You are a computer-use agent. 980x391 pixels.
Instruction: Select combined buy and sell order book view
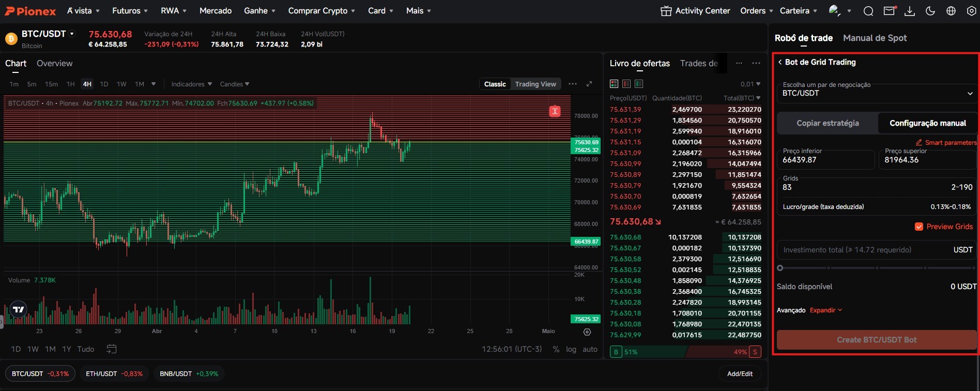pyautogui.click(x=614, y=84)
